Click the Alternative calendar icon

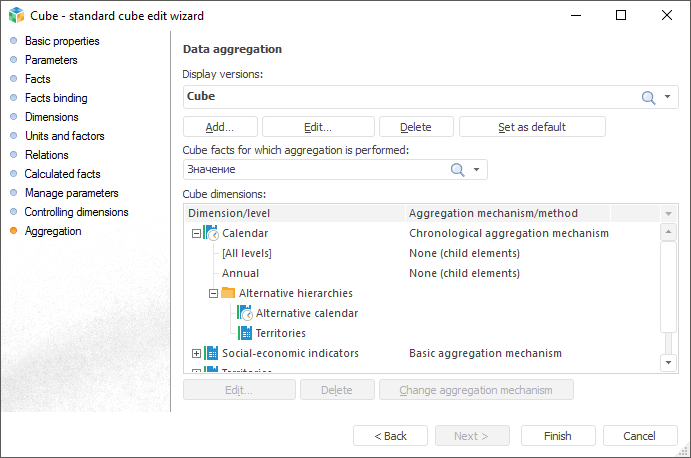pyautogui.click(x=245, y=313)
